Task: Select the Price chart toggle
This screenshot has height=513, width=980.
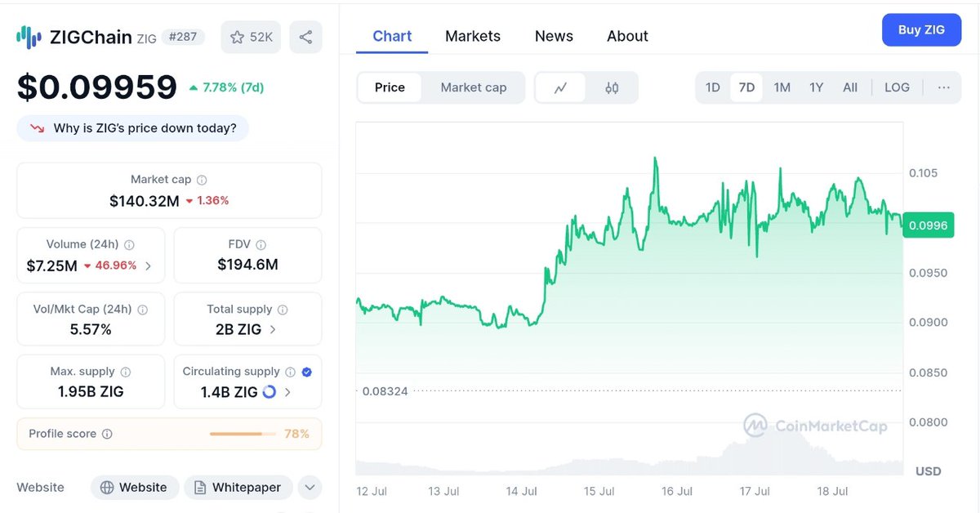Action: click(390, 87)
